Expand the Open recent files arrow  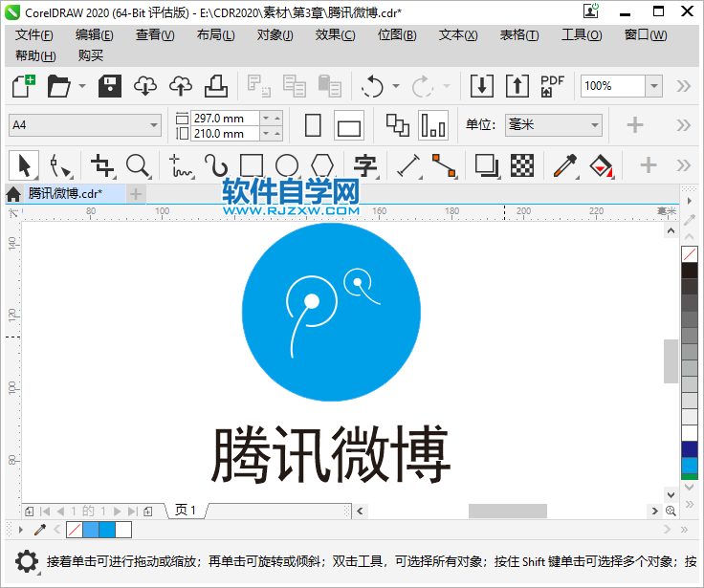81,86
